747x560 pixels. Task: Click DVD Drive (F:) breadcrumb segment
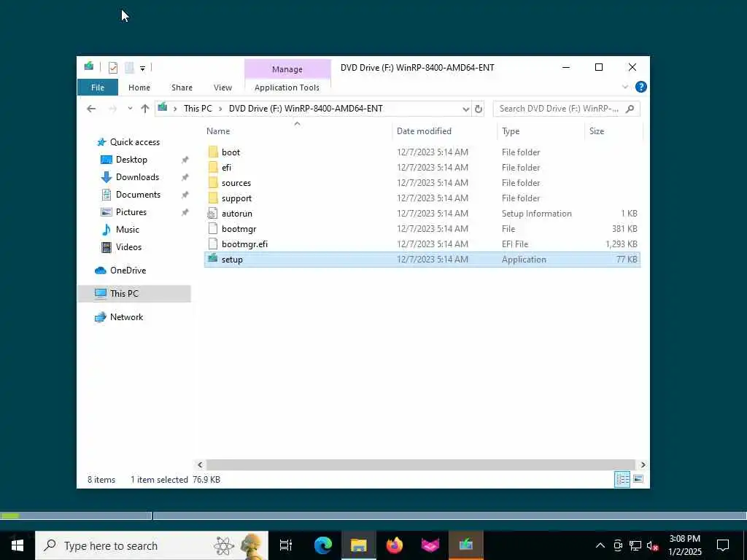tap(306, 109)
